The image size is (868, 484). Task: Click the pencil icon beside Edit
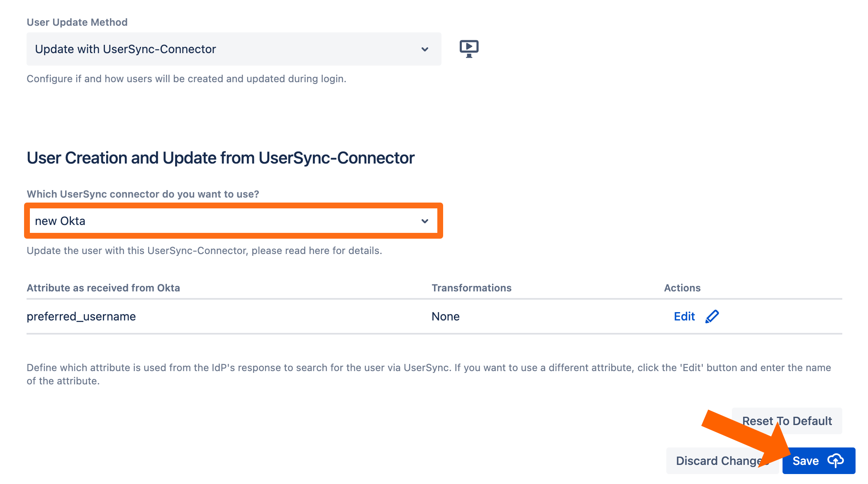click(712, 316)
